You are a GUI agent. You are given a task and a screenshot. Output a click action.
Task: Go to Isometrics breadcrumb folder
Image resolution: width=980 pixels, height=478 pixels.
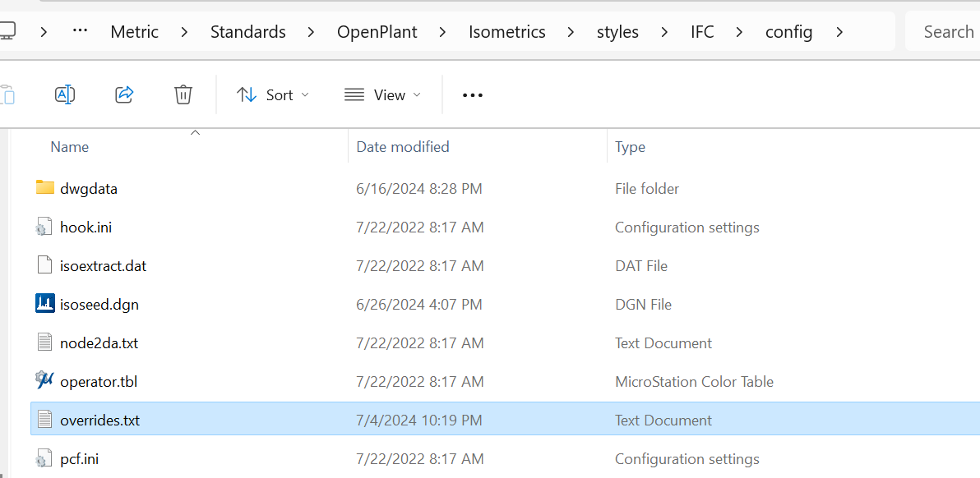click(x=507, y=31)
